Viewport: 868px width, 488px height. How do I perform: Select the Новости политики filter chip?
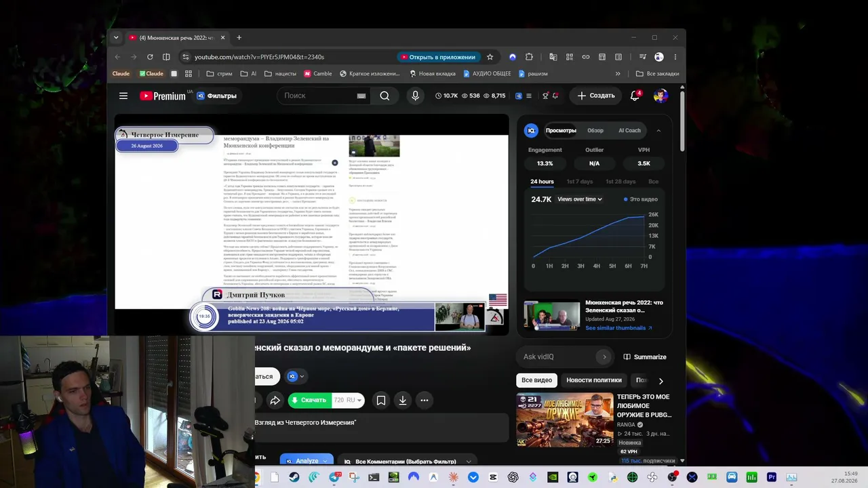pyautogui.click(x=594, y=380)
